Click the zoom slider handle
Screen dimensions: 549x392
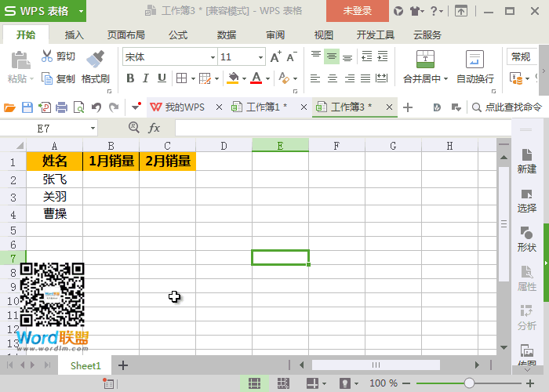(x=469, y=383)
